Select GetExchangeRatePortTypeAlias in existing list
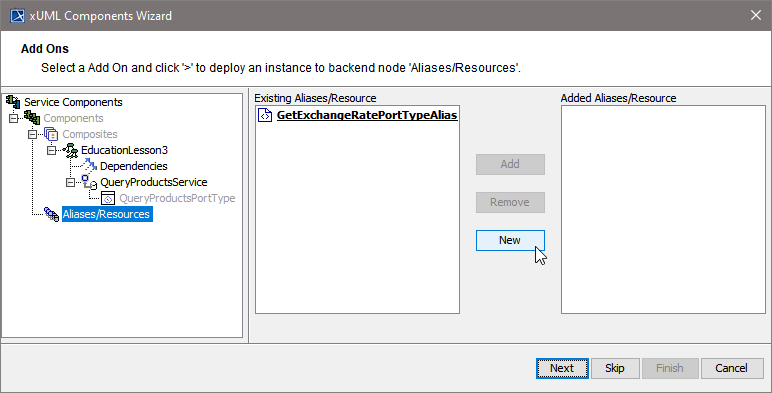Viewport: 772px width, 393px height. (367, 115)
